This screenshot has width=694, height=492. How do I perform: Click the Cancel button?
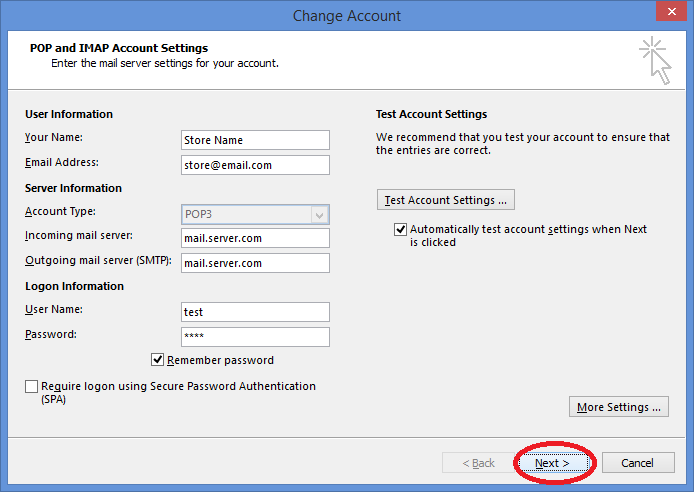coord(637,463)
